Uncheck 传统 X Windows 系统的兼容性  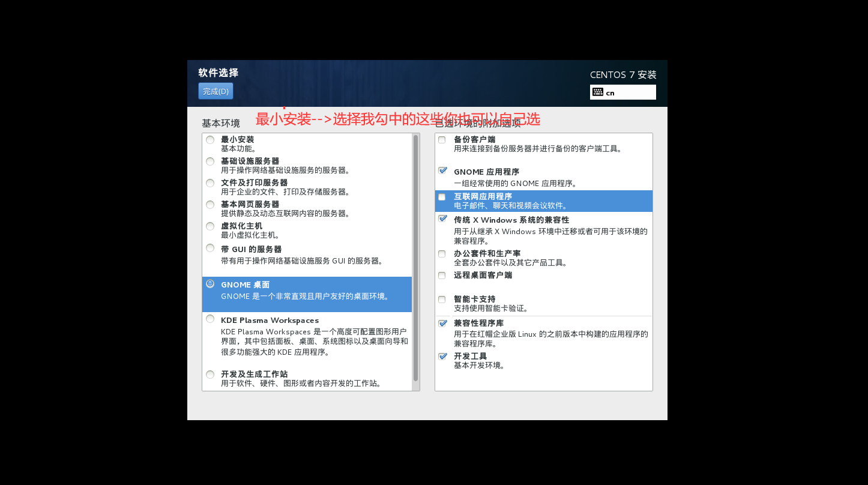click(x=442, y=219)
